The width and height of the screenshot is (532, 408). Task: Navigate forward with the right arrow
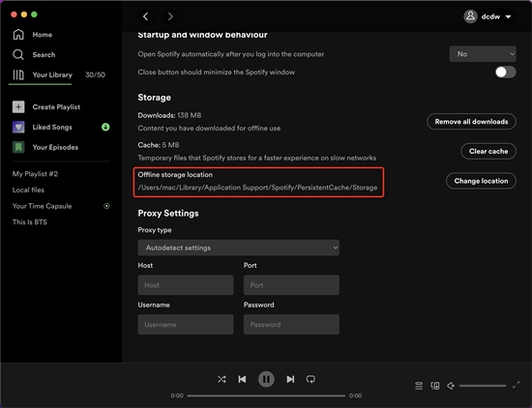pos(170,16)
